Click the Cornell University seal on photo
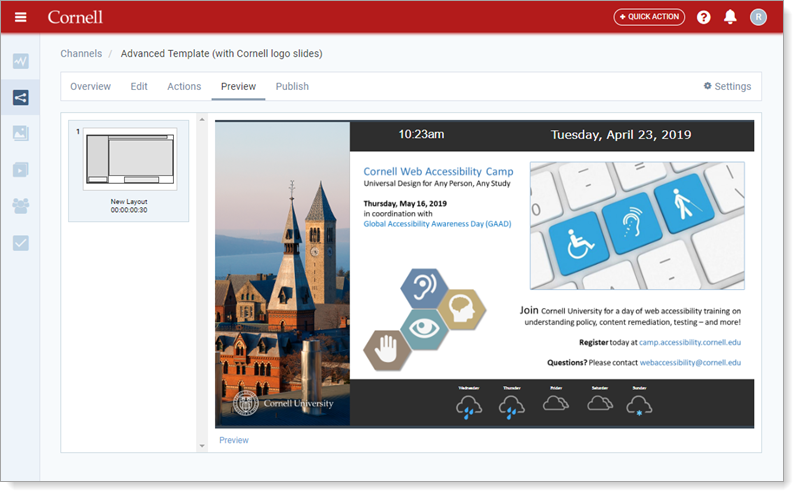 coord(246,404)
